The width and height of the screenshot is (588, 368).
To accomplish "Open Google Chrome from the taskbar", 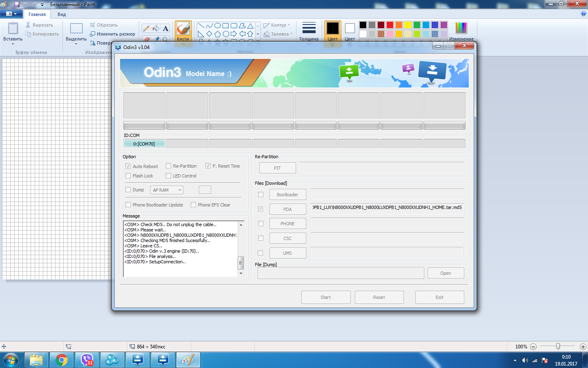I will point(62,360).
